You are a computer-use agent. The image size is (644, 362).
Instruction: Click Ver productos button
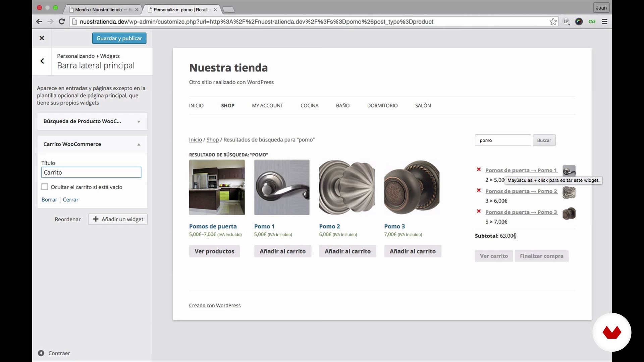click(x=214, y=251)
